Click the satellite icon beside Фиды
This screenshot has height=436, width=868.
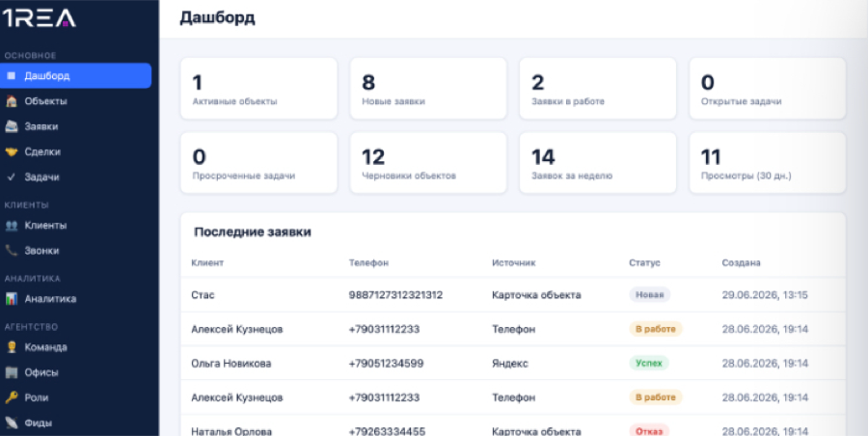pyautogui.click(x=11, y=422)
